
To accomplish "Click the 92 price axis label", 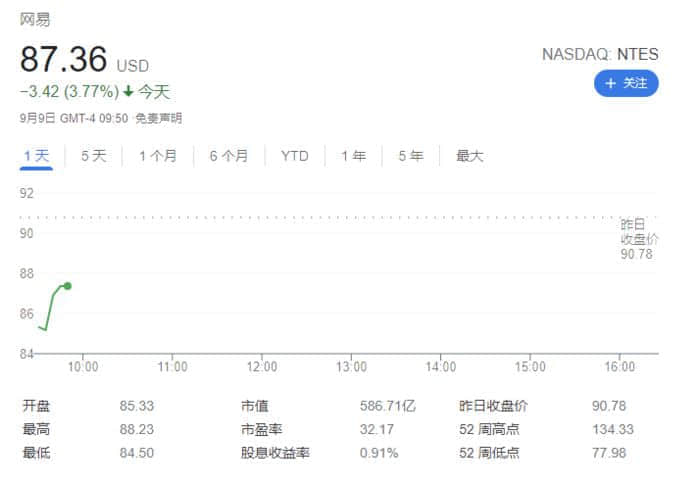I will click(x=27, y=193).
